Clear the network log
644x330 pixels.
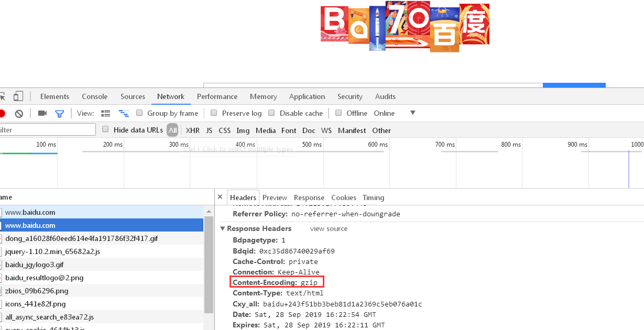tap(19, 113)
